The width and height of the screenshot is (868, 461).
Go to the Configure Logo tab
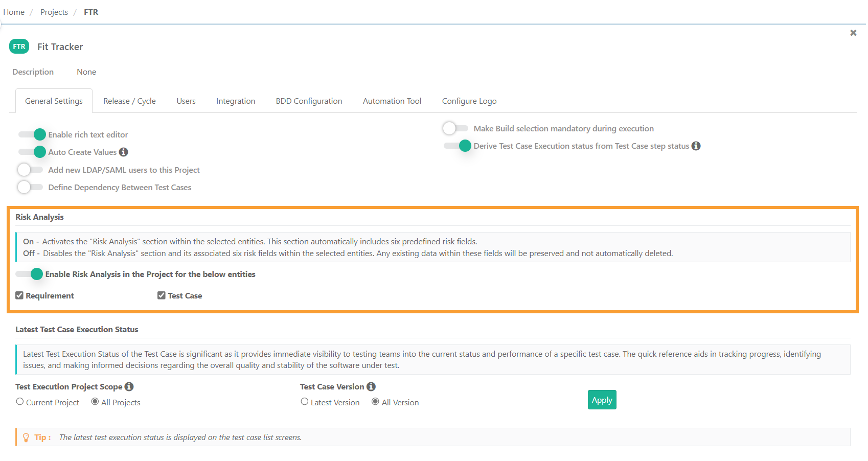pos(469,101)
